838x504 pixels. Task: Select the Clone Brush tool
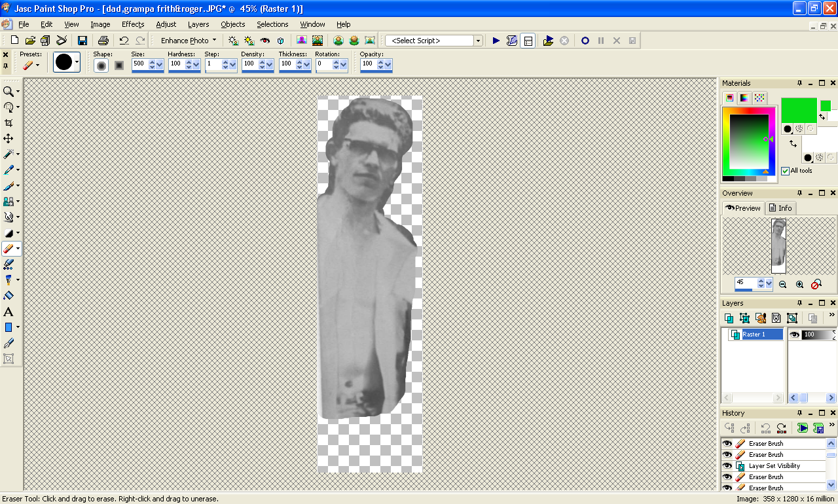tap(9, 202)
